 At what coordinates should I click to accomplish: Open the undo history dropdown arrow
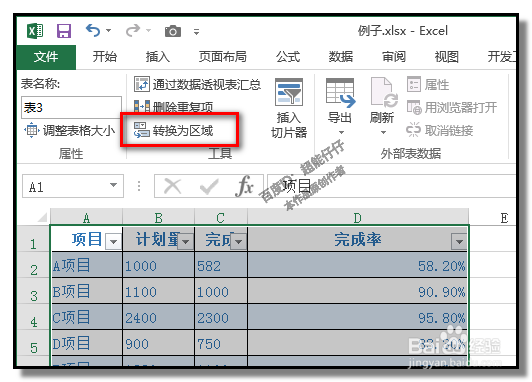pyautogui.click(x=109, y=31)
